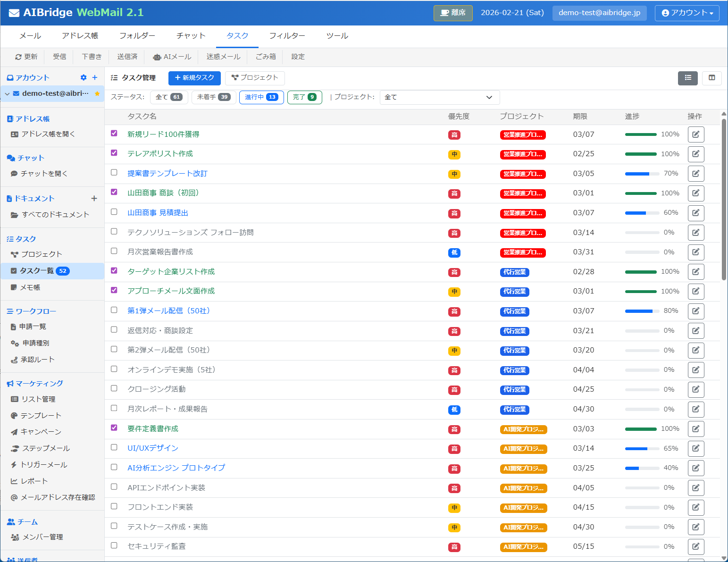Collapse the demo-test@aibri account entry
Image resolution: width=728 pixels, height=562 pixels.
pos(7,93)
